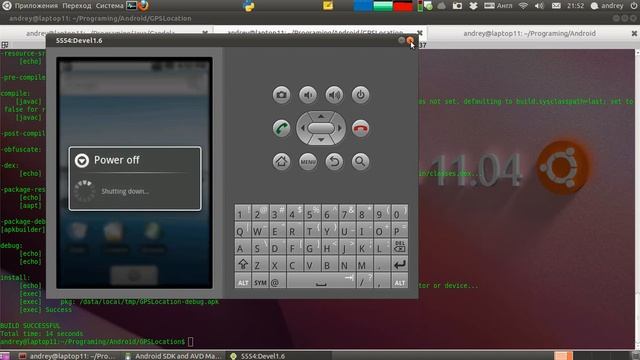
Task: Click the M key on emulator keyboard
Action: (364, 264)
